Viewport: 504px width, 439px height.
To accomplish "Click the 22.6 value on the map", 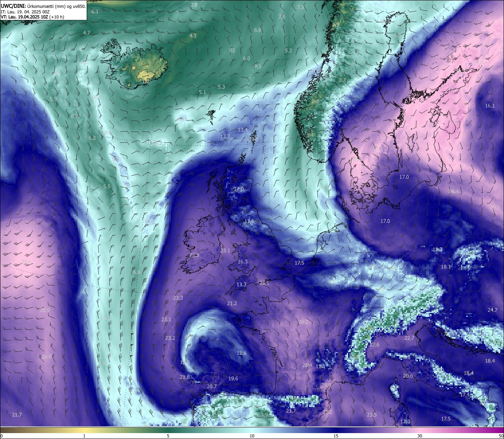I will click(x=374, y=345).
